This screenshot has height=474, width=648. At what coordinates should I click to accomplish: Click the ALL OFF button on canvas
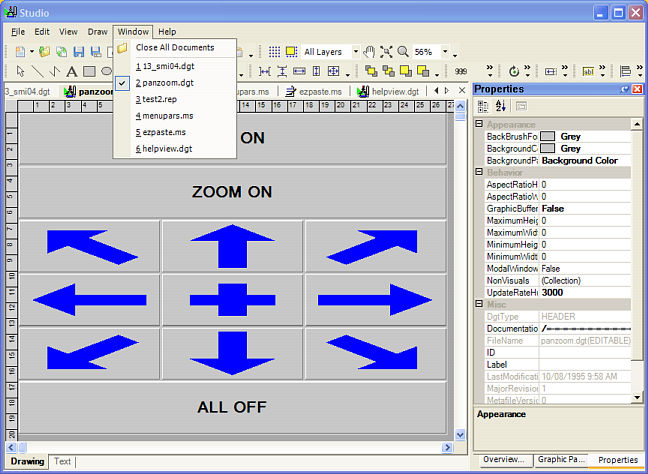click(x=230, y=407)
